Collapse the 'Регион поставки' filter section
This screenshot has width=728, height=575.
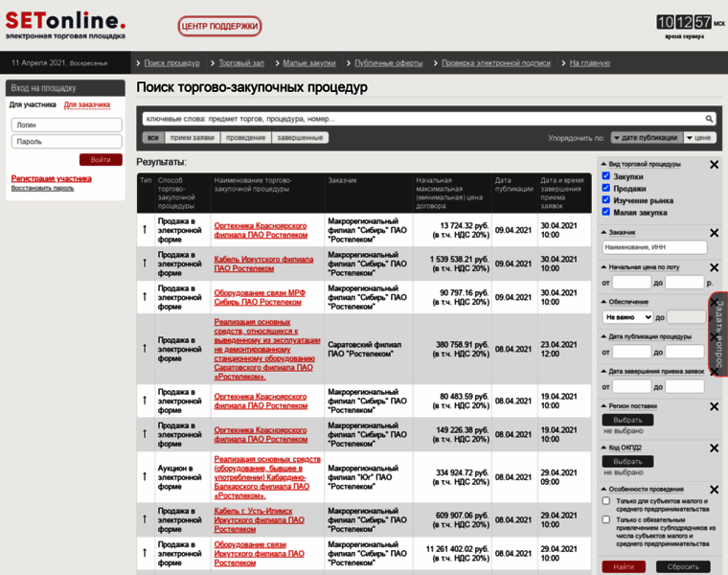point(629,406)
